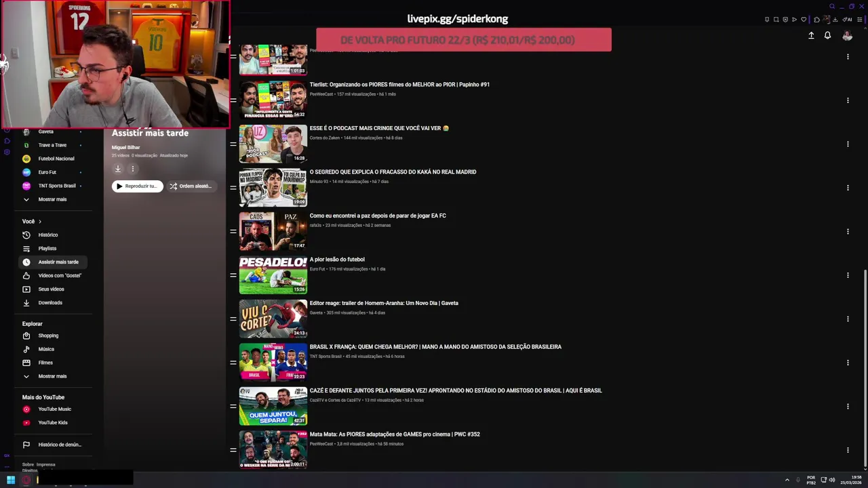Open options menu for Tierlist PIORES filmes video

(x=848, y=100)
